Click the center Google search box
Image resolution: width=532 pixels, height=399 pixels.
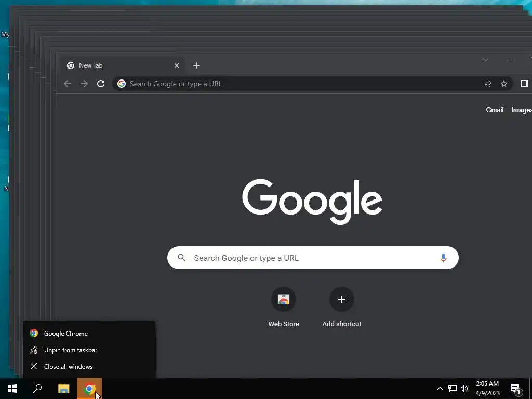click(313, 258)
